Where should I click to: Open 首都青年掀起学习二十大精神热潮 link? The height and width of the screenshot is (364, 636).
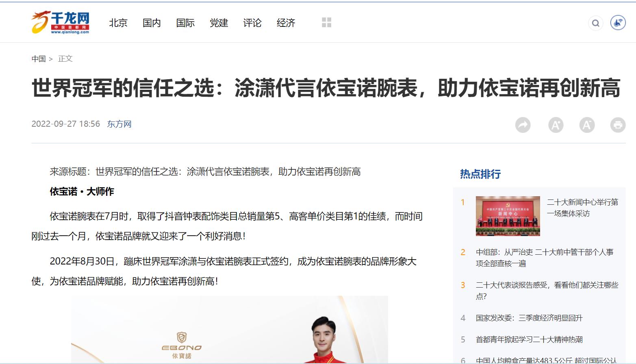[529, 339]
